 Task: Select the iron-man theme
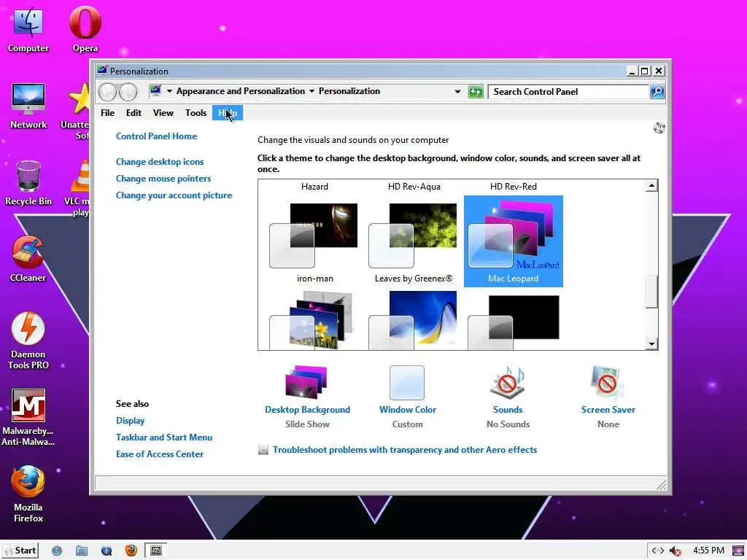point(314,241)
